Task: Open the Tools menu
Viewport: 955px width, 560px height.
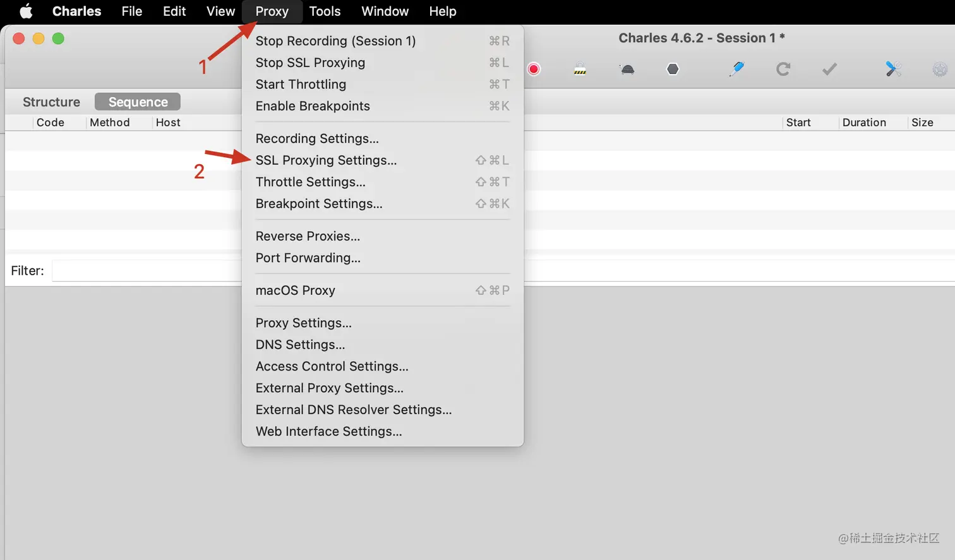Action: point(325,11)
